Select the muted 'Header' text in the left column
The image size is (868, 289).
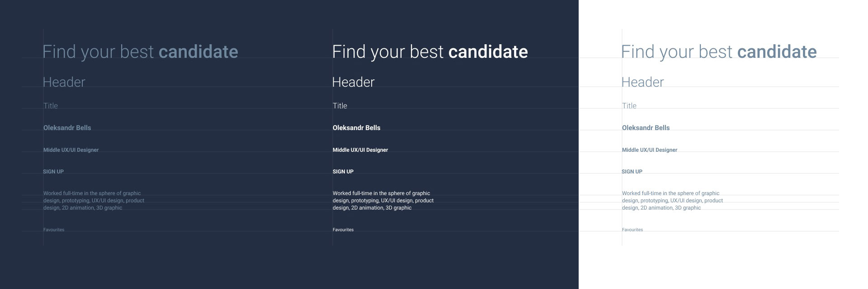click(64, 82)
